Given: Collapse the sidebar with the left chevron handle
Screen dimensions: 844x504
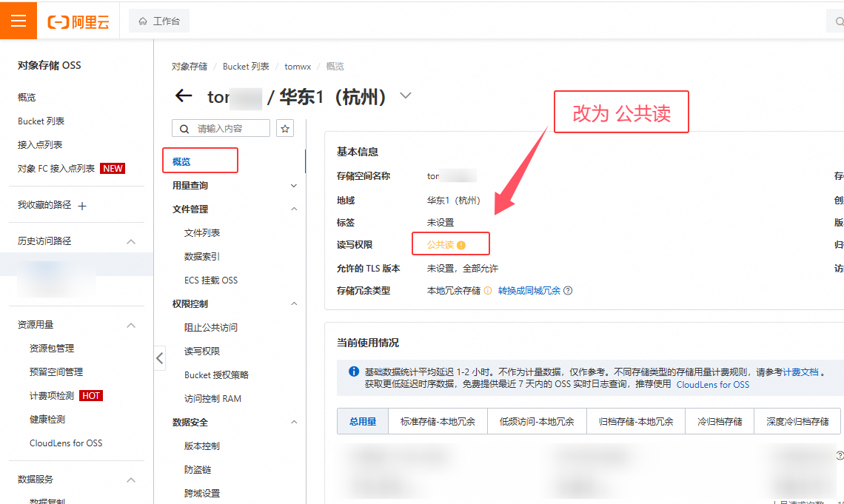Looking at the screenshot, I should point(159,358).
